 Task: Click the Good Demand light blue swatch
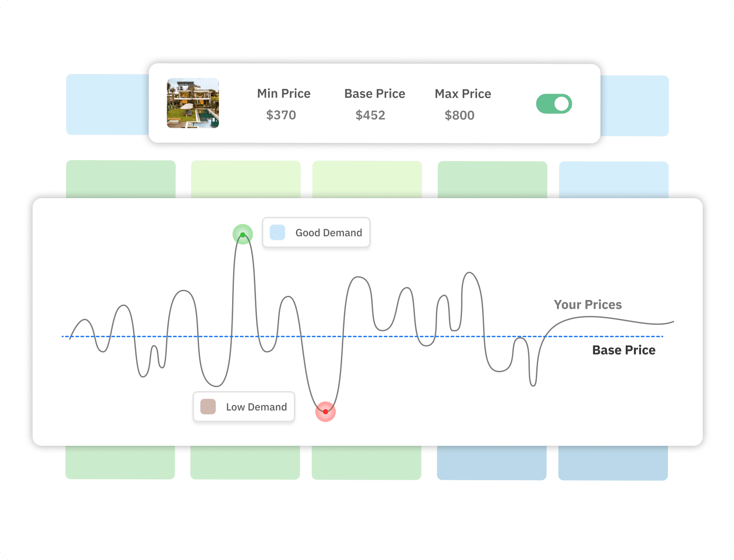[x=277, y=233]
